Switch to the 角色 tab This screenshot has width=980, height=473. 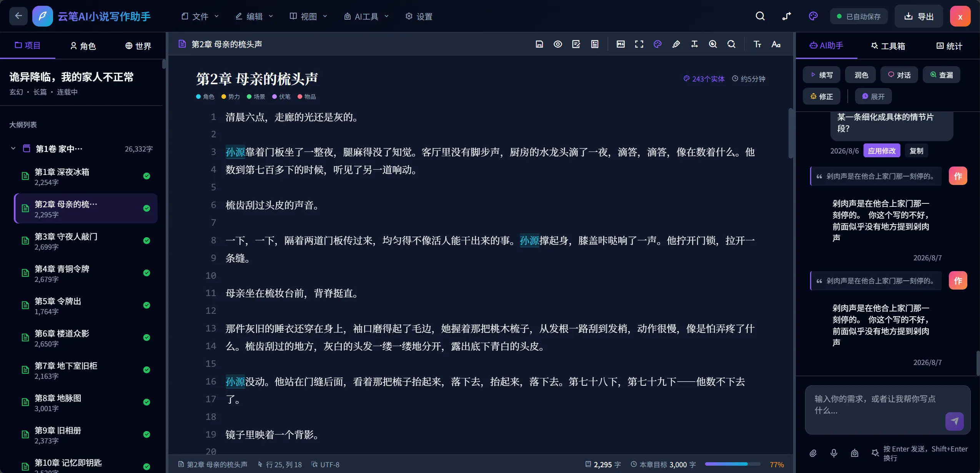pos(83,46)
